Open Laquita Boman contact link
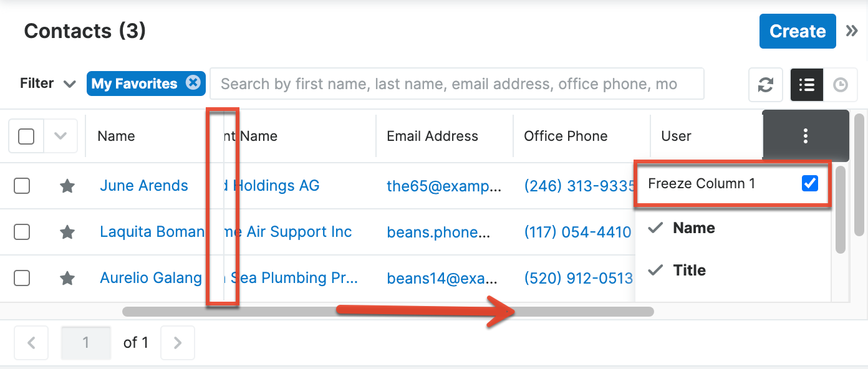This screenshot has width=868, height=369. tap(152, 232)
